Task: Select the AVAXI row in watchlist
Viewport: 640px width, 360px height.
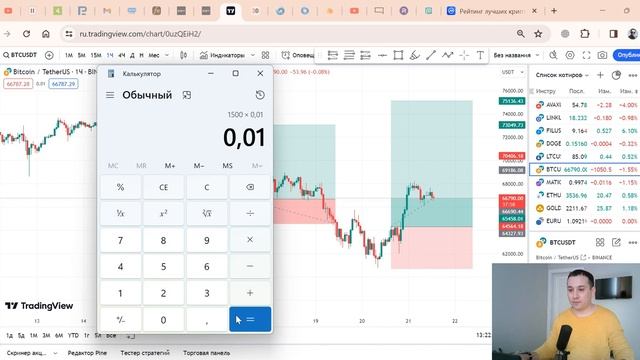Action: (584, 105)
